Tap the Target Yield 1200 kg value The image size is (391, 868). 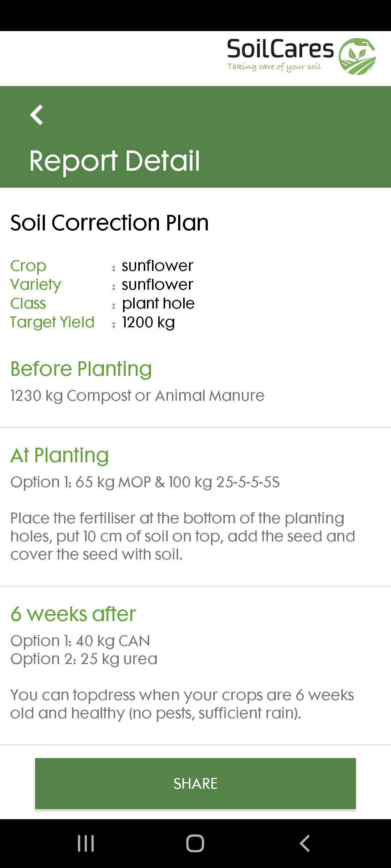(x=148, y=322)
